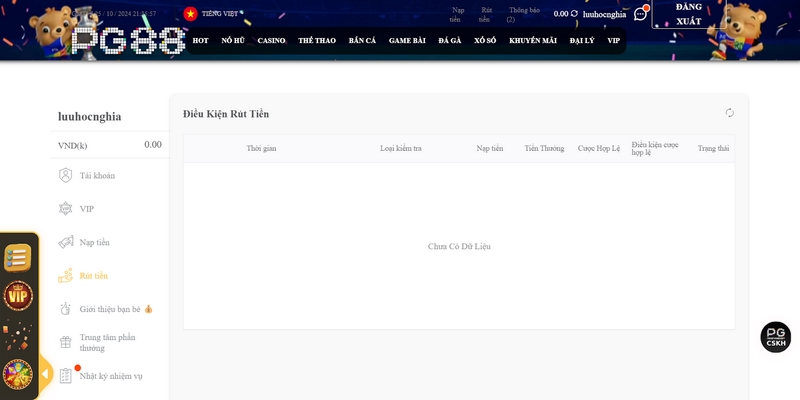Open the CASINO menu

pos(271,40)
